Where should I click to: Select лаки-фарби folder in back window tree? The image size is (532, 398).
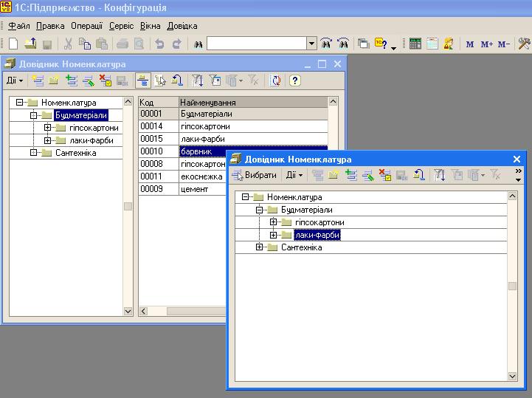tap(91, 140)
